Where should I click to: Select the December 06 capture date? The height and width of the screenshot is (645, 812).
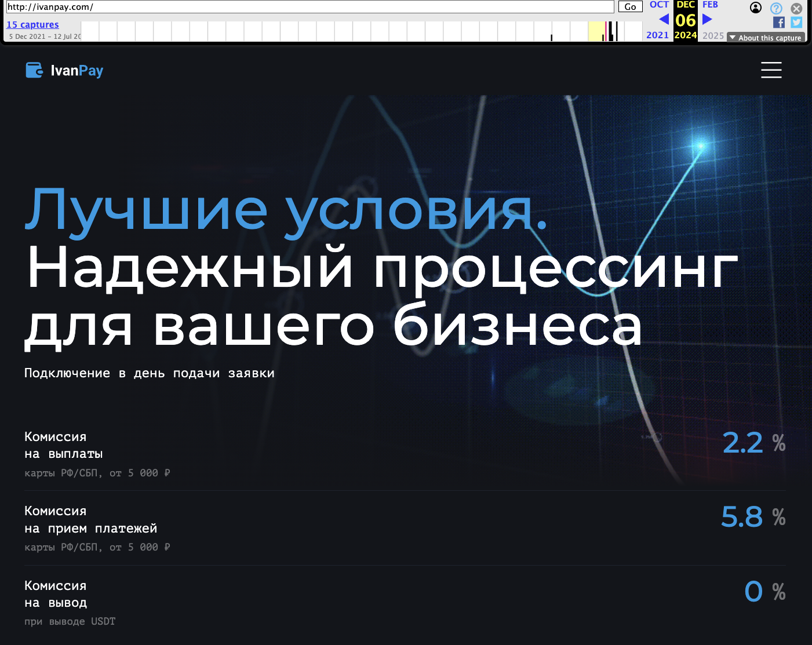(685, 19)
